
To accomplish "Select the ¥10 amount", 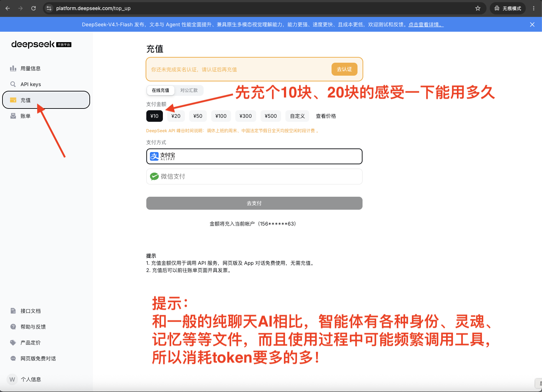I will tap(155, 116).
